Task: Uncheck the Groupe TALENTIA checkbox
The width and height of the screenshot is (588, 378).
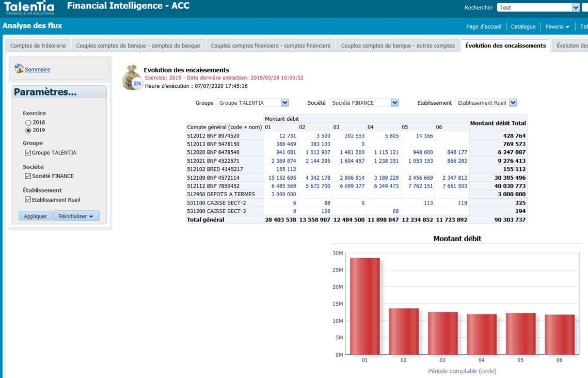Action: coord(28,153)
